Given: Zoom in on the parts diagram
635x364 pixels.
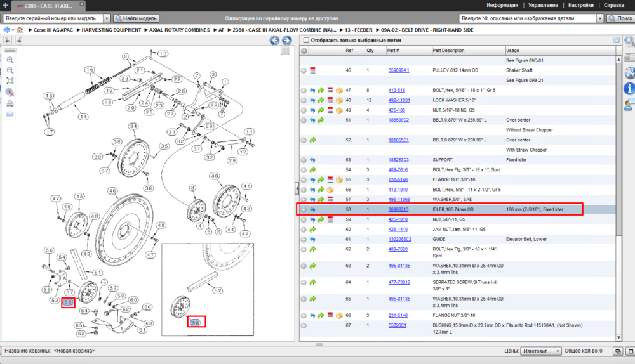Looking at the screenshot, I should [10, 60].
